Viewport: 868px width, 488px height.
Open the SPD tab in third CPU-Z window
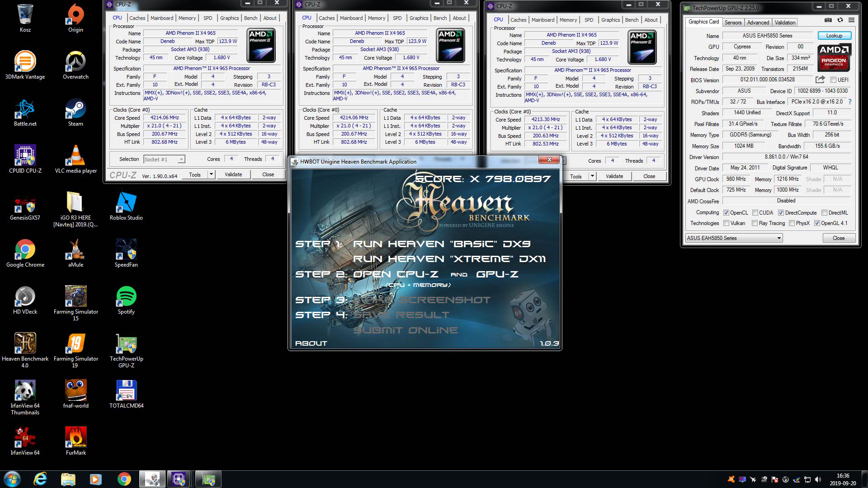(589, 20)
